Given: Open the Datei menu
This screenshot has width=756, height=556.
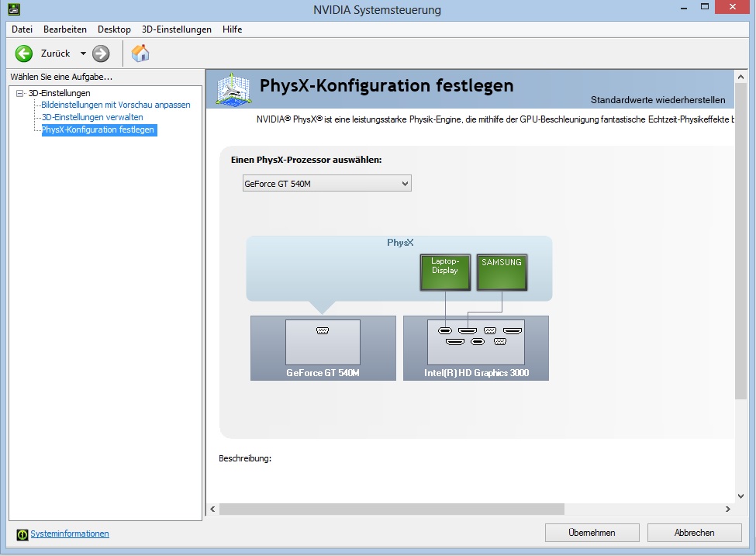Looking at the screenshot, I should click(22, 29).
